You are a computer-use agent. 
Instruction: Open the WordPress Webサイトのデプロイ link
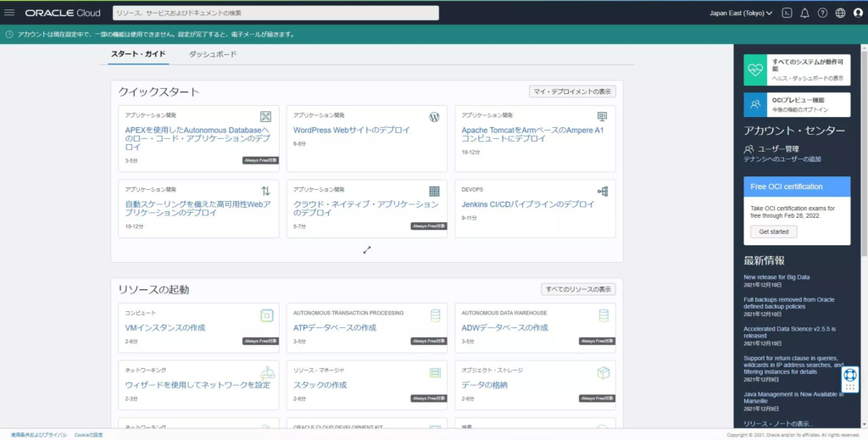(x=352, y=130)
